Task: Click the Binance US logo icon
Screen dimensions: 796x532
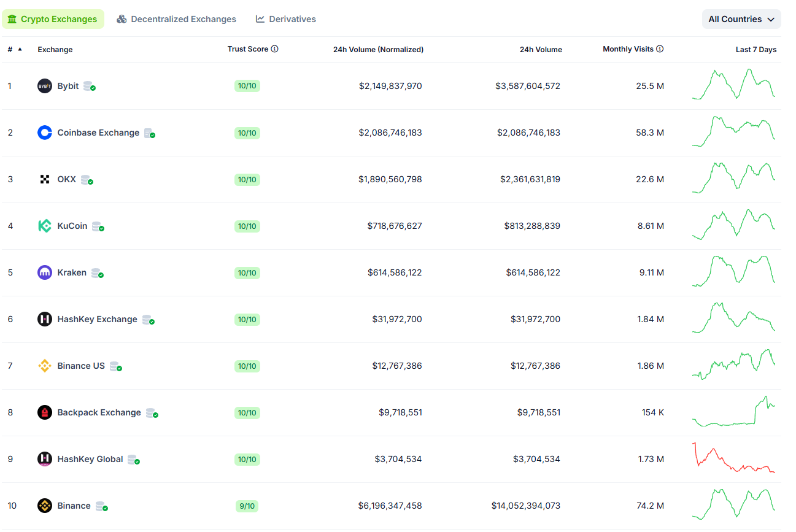Action: (45, 366)
